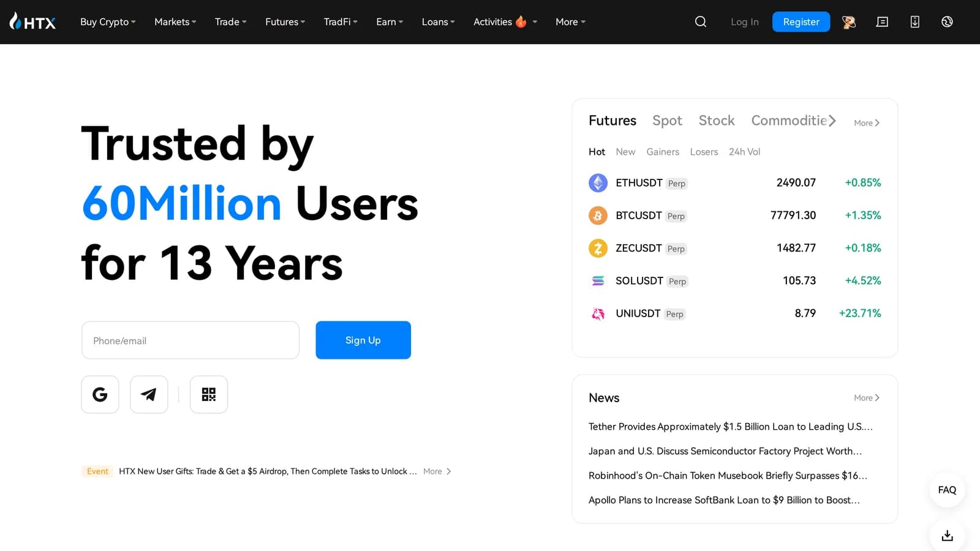This screenshot has height=551, width=980.
Task: Open the HTX New User Gifts event
Action: coord(268,471)
